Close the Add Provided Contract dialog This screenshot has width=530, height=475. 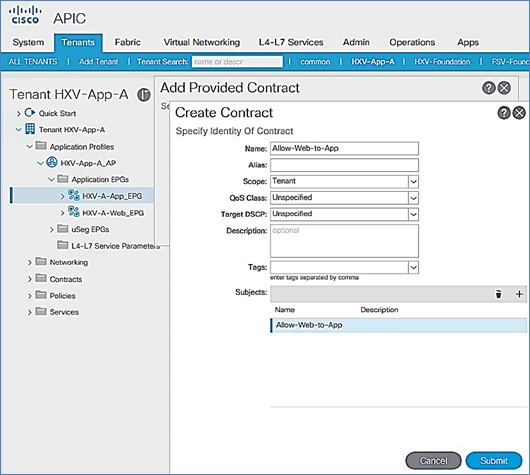[504, 88]
